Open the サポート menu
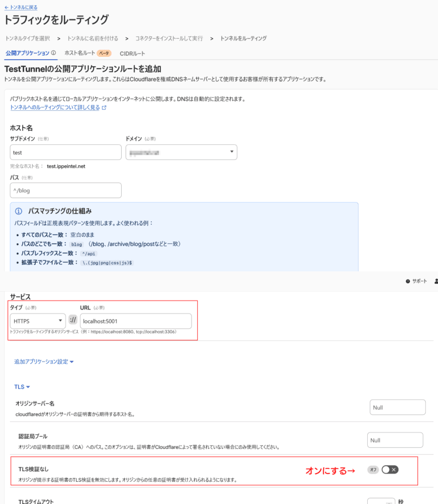This screenshot has height=504, width=438. 416,281
